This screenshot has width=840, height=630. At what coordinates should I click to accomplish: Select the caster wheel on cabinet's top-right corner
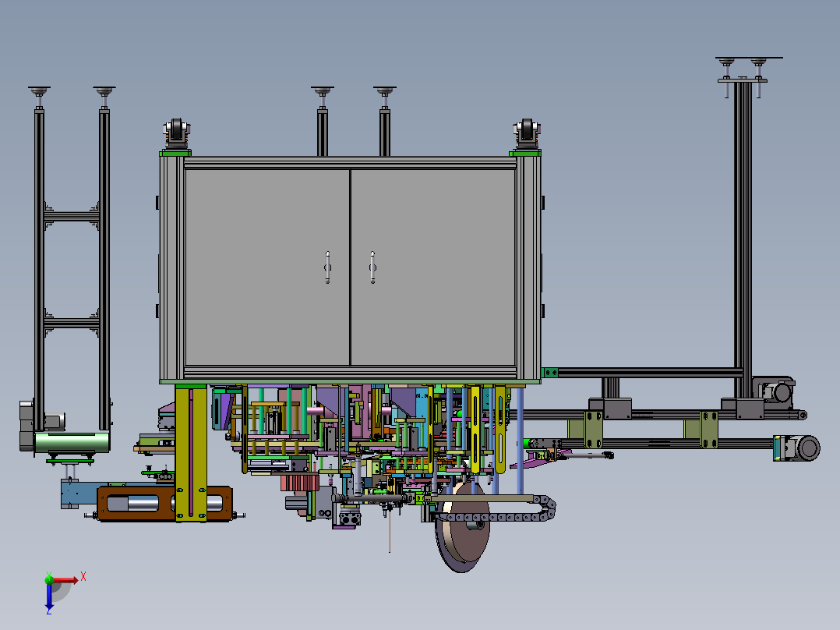point(527,131)
